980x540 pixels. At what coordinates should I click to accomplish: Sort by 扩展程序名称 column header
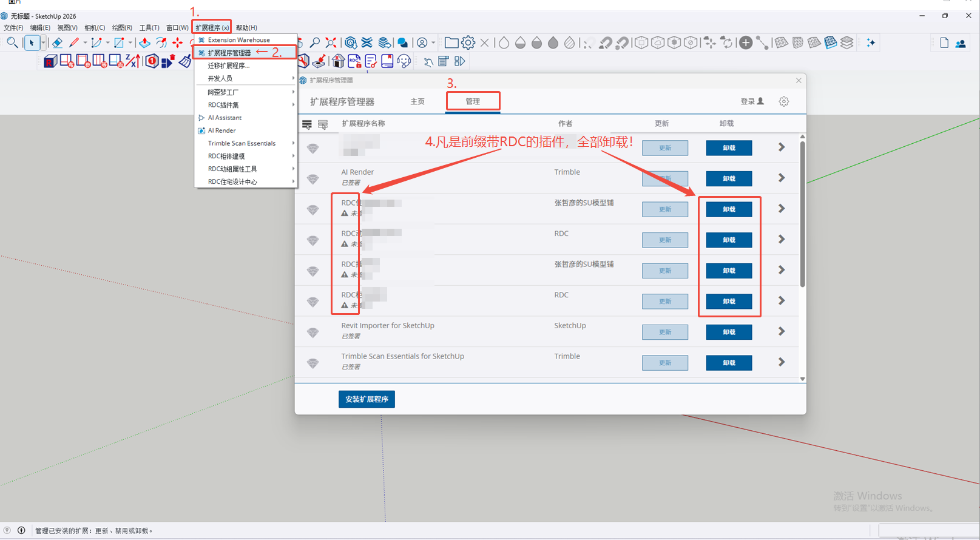click(x=363, y=123)
